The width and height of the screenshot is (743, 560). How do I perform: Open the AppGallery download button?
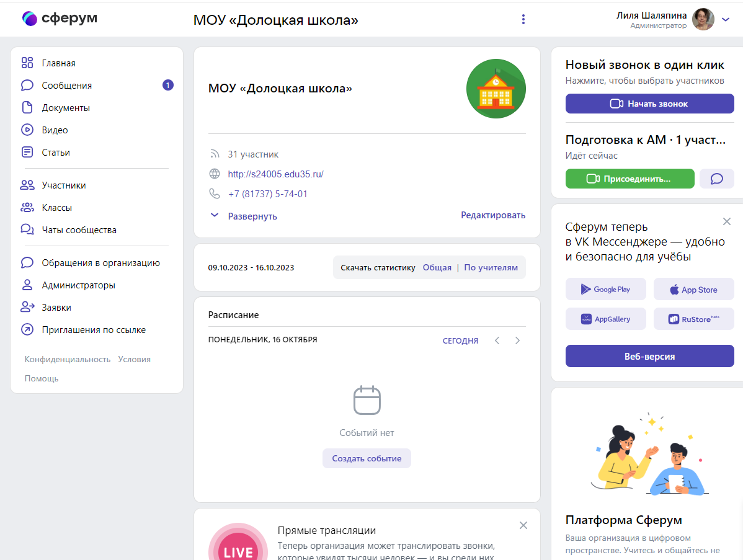(605, 319)
